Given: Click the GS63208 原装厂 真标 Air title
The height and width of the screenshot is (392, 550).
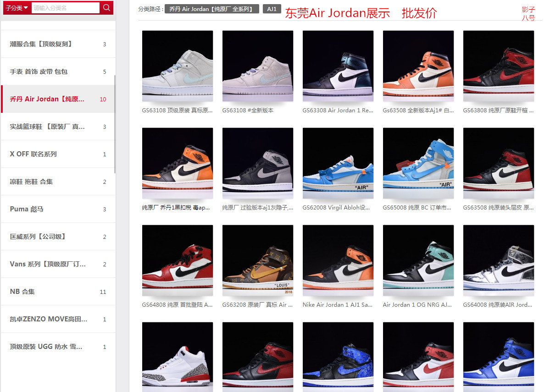Looking at the screenshot, I should 257,305.
